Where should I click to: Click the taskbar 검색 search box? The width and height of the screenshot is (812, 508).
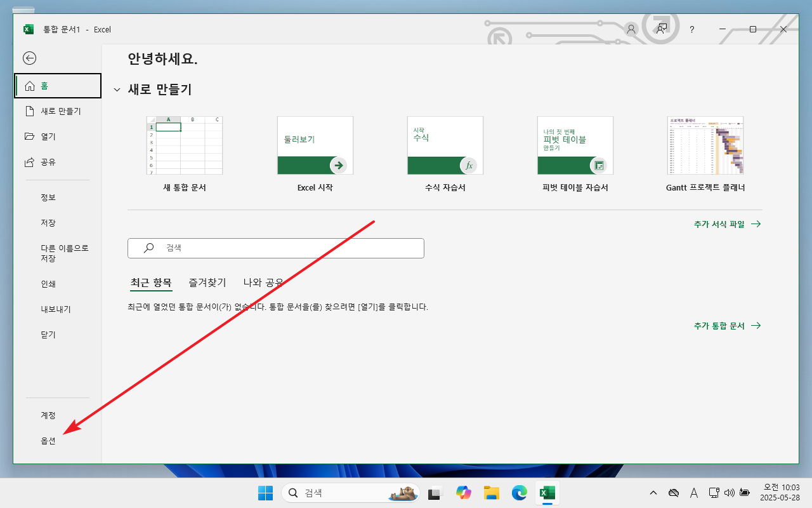click(x=350, y=493)
